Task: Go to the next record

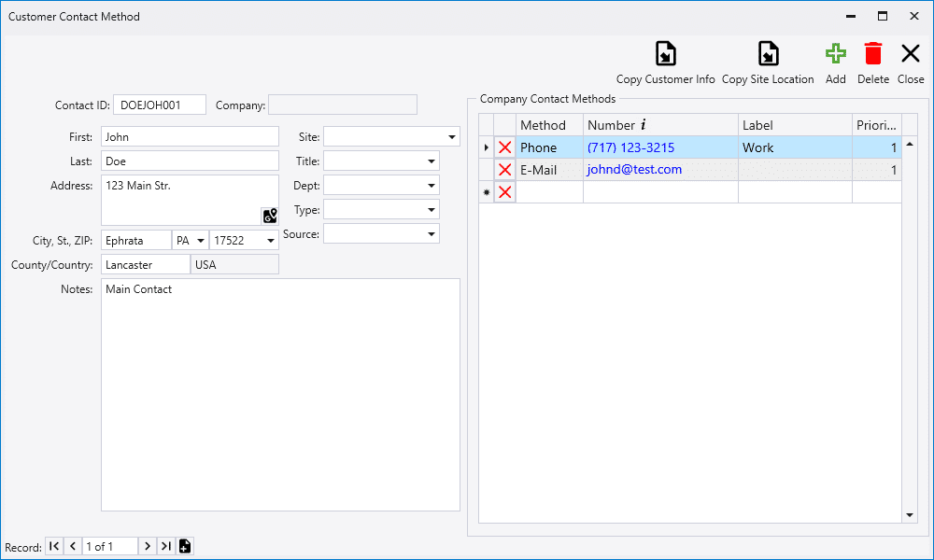Action: coord(148,546)
